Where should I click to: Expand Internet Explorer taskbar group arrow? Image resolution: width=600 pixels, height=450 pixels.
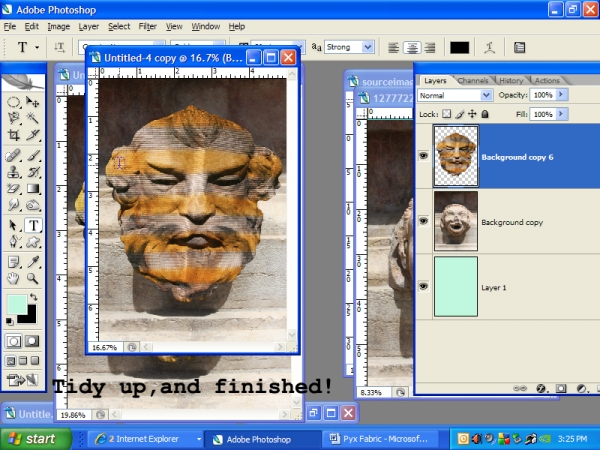(x=199, y=439)
